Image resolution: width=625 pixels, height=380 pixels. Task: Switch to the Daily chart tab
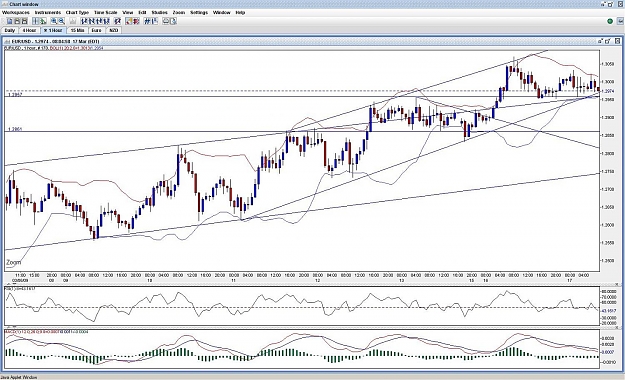[10, 30]
